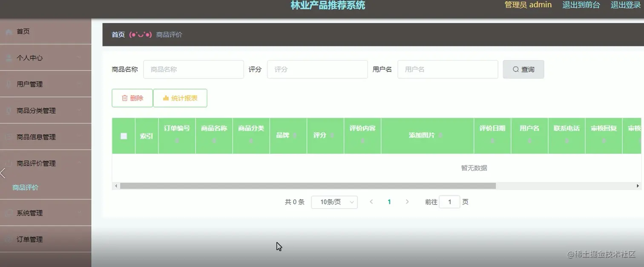644x267 pixels.
Task: Click horizontal scrollbar left arrow
Action: click(x=116, y=186)
